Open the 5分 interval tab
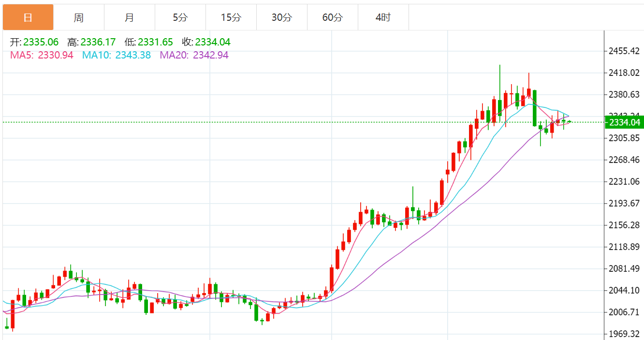 (x=180, y=17)
